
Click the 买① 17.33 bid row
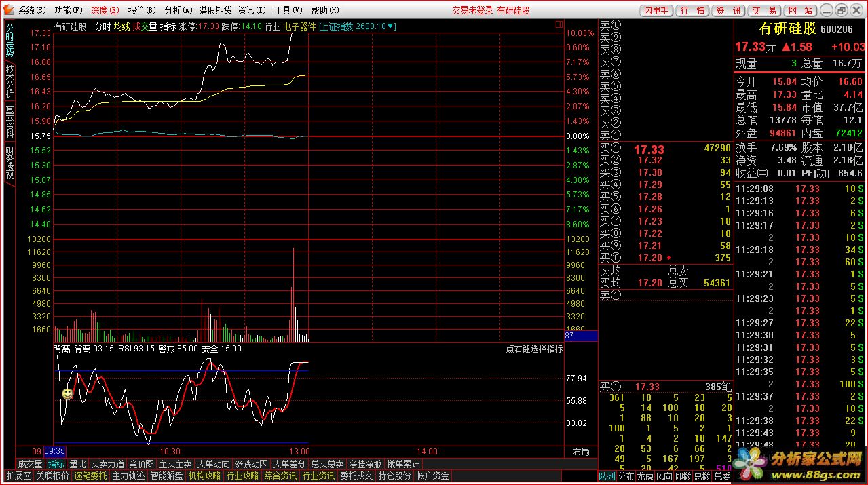[665, 149]
